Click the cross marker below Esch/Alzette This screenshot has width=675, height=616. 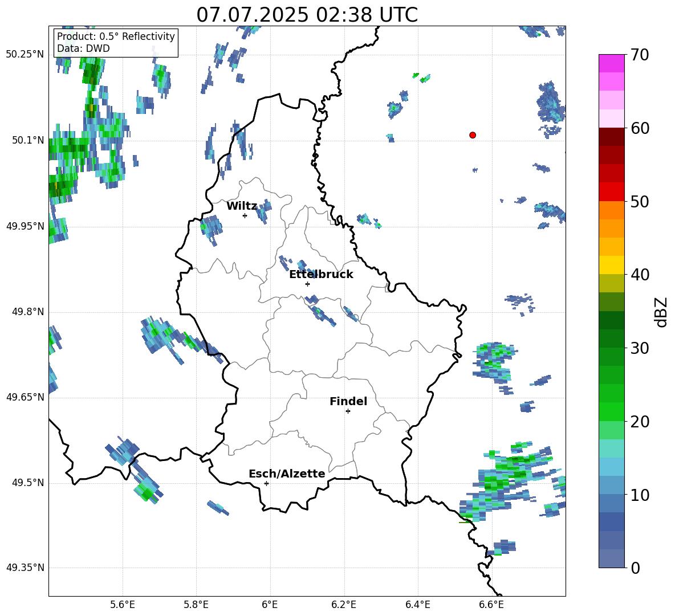pos(266,483)
